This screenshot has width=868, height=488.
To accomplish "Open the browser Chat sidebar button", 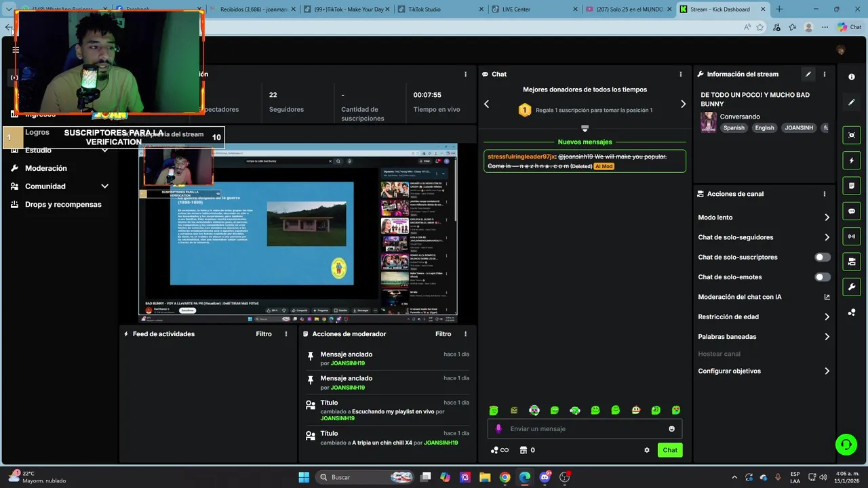I will [850, 27].
